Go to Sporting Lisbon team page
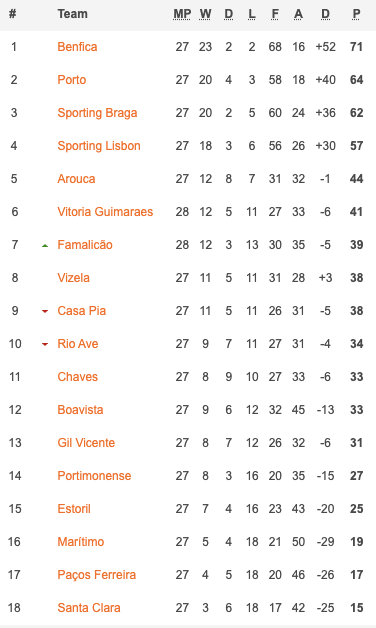Image resolution: width=376 pixels, height=628 pixels. click(x=99, y=146)
